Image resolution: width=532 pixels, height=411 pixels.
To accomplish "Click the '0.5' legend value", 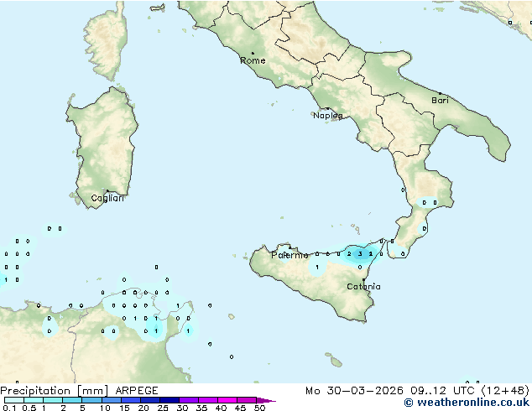I will [29, 408].
